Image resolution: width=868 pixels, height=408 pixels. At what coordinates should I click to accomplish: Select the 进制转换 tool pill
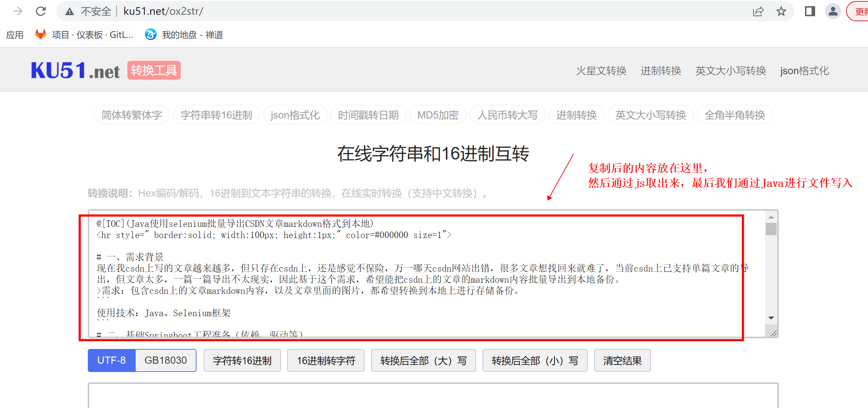[577, 115]
